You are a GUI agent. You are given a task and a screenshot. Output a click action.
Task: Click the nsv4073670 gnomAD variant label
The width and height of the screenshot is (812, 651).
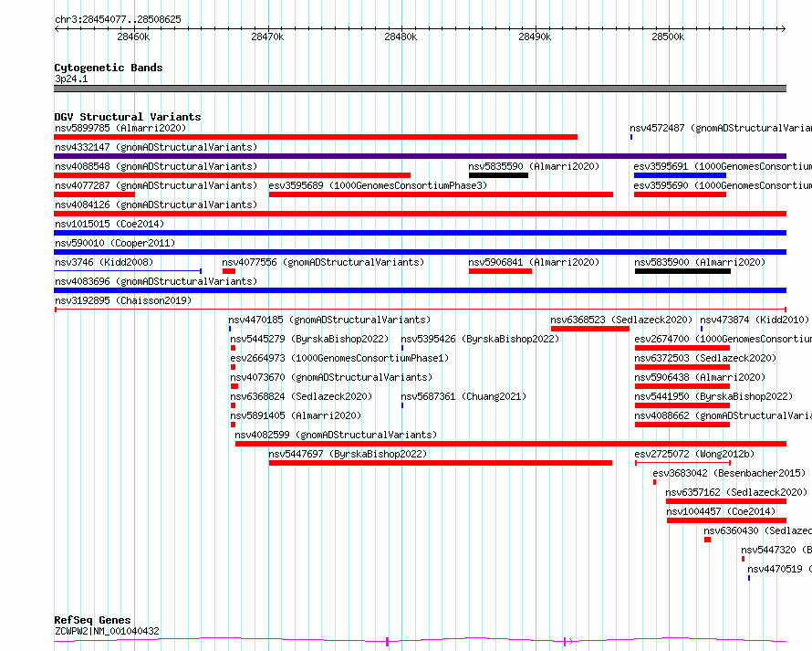click(331, 377)
